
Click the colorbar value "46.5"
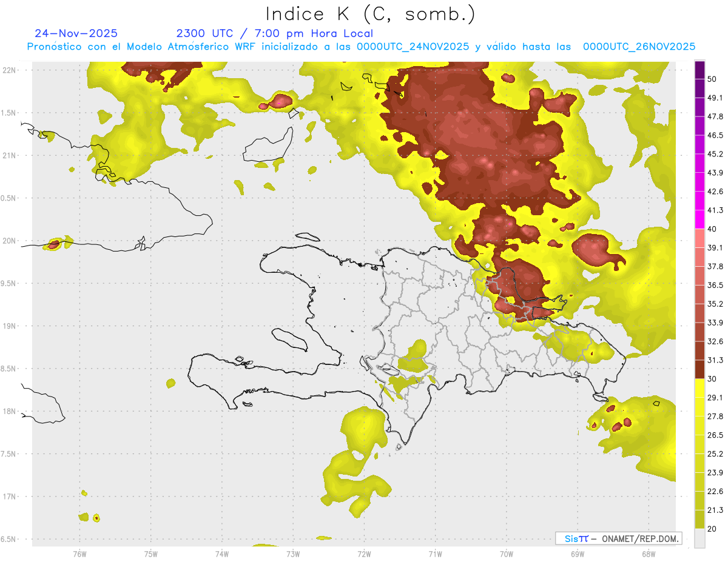[x=715, y=135]
